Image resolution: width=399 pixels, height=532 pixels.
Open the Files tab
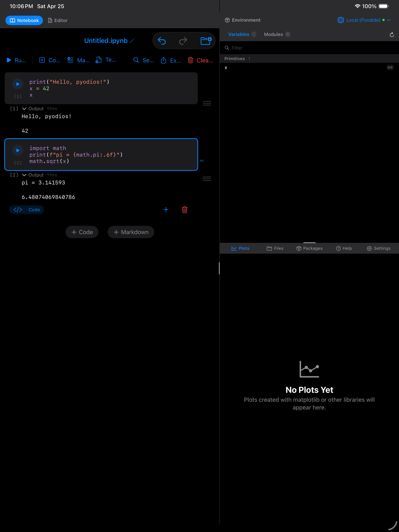pyautogui.click(x=275, y=248)
